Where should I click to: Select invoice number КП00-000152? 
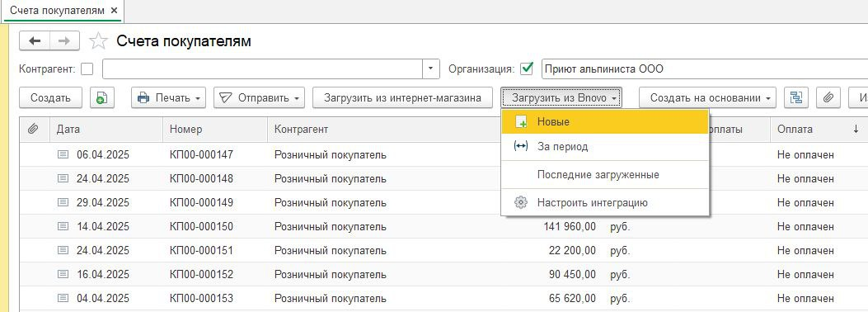pos(201,274)
